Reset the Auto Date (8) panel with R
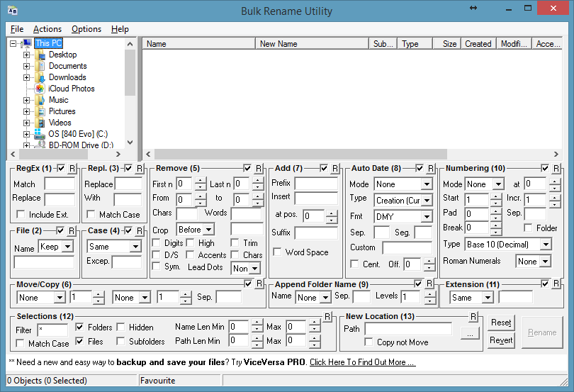574x392 pixels. pyautogui.click(x=431, y=169)
